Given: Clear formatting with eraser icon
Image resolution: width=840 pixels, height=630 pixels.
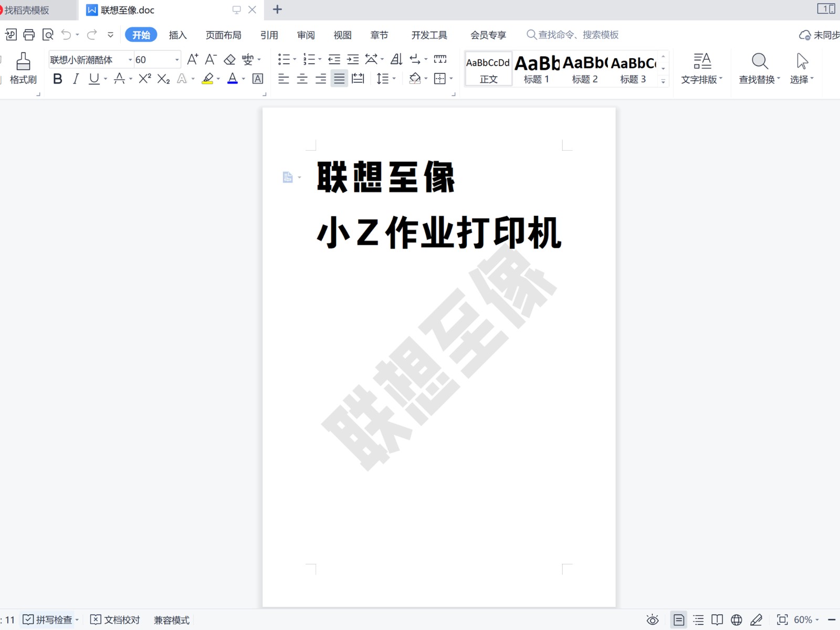Looking at the screenshot, I should [x=229, y=59].
